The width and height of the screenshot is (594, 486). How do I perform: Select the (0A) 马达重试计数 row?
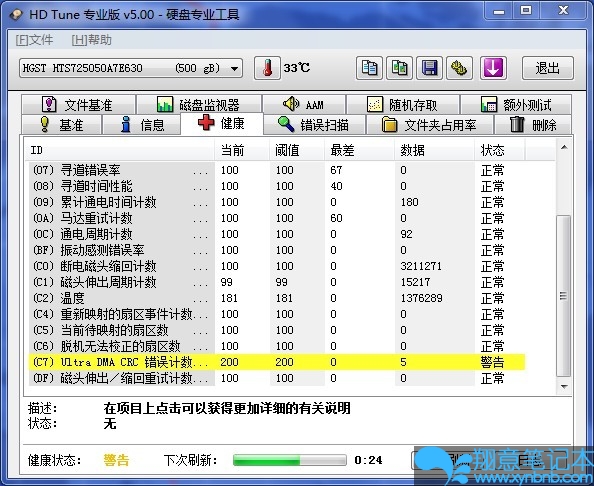pos(277,218)
